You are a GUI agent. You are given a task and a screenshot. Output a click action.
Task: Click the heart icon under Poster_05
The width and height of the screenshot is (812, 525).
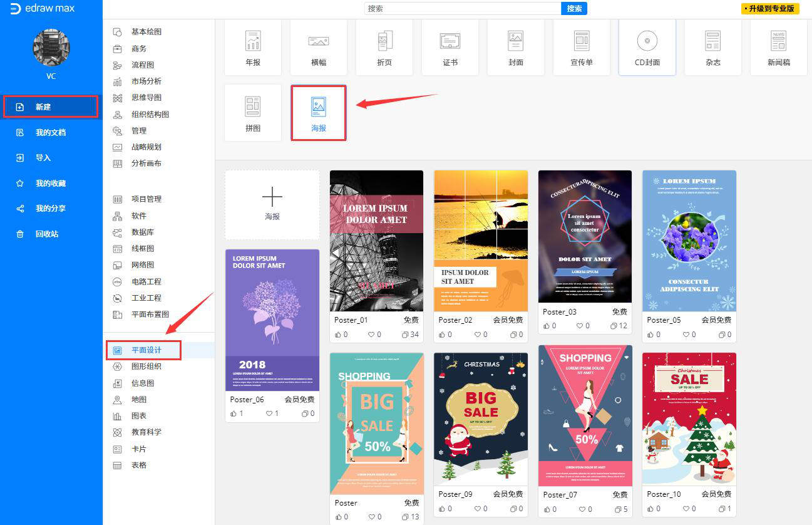tap(686, 335)
